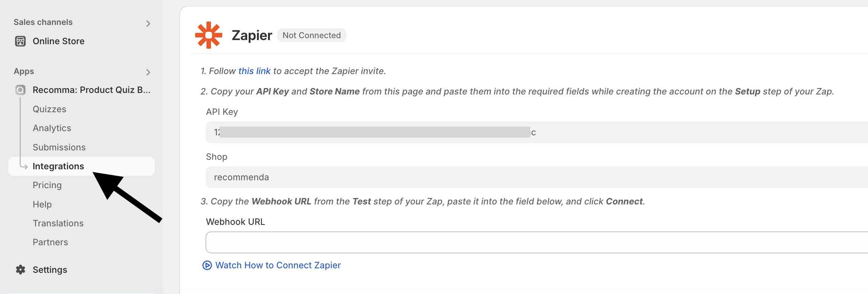The height and width of the screenshot is (294, 868).
Task: Click the Online Store icon in sidebar
Action: (x=20, y=41)
